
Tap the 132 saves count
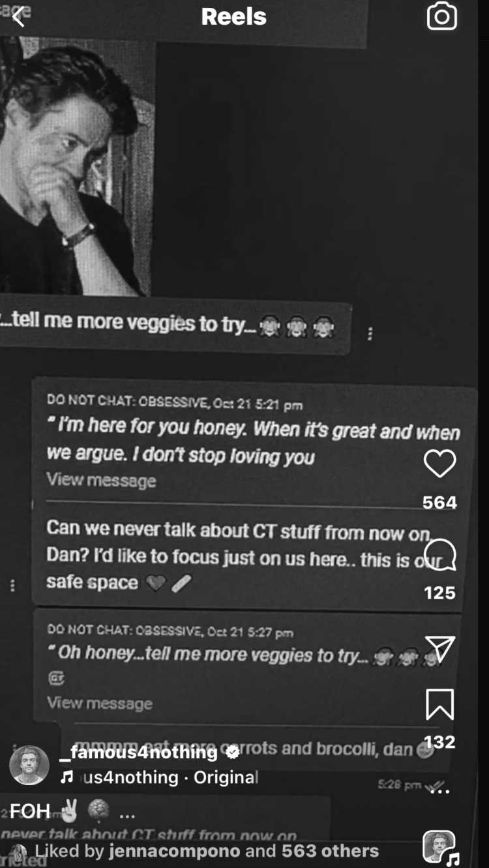(439, 741)
